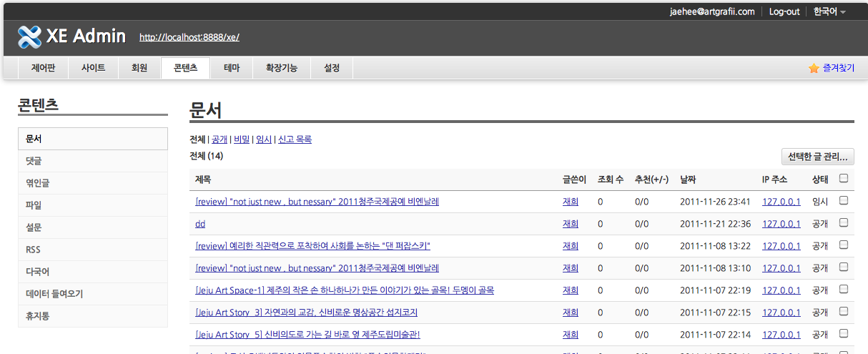Check the box for the 'dd' document

tap(844, 223)
